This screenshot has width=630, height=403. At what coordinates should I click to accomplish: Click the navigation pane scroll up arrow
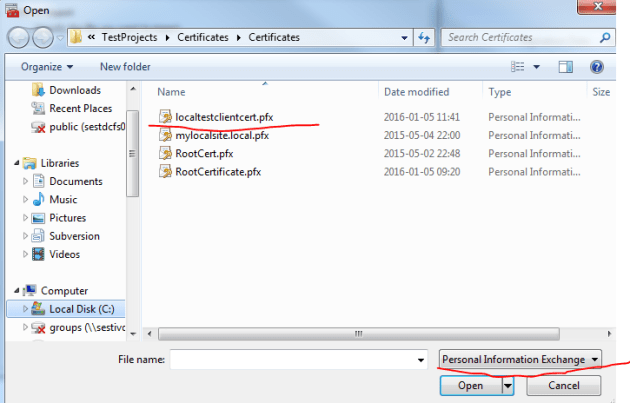(133, 89)
